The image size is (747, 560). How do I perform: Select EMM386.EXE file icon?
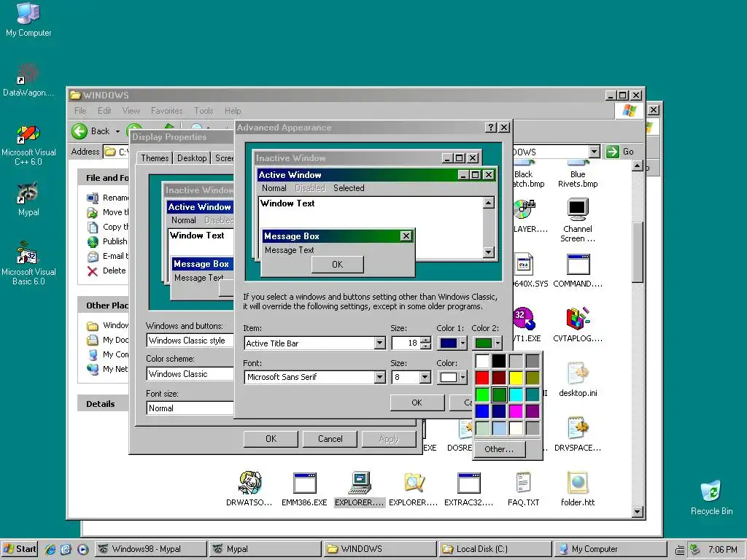304,489
